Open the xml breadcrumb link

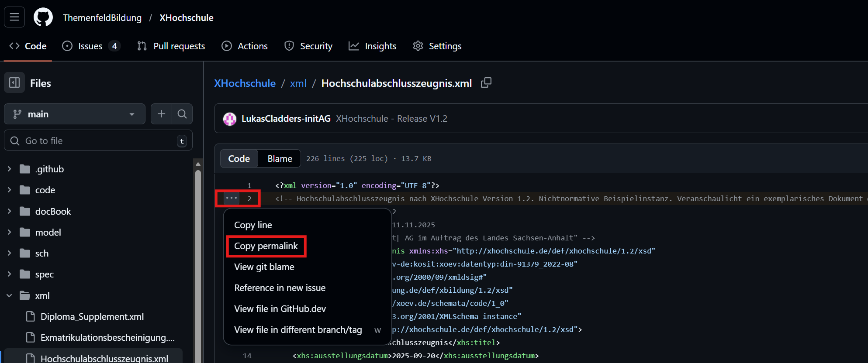[298, 83]
